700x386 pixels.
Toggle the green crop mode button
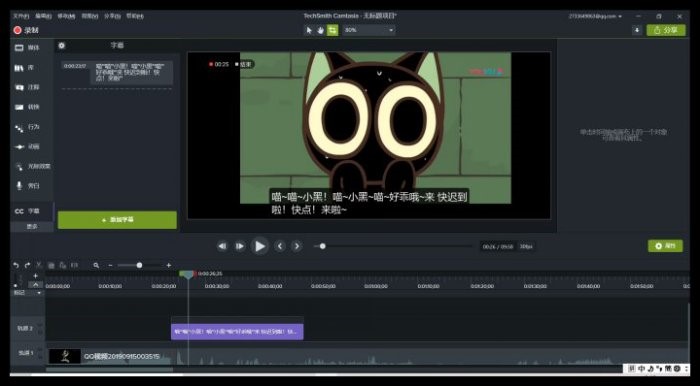[x=333, y=30]
